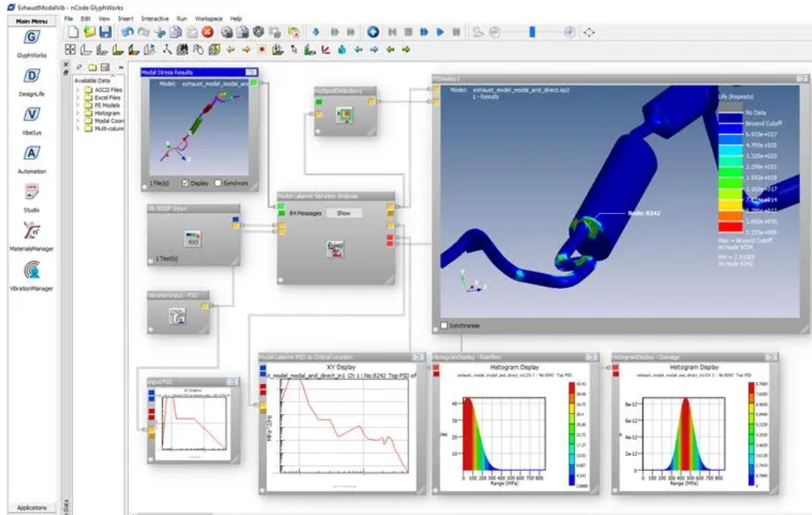Viewport: 812px width, 515px height.
Task: Expand the Multi-column tree node
Action: [78, 128]
